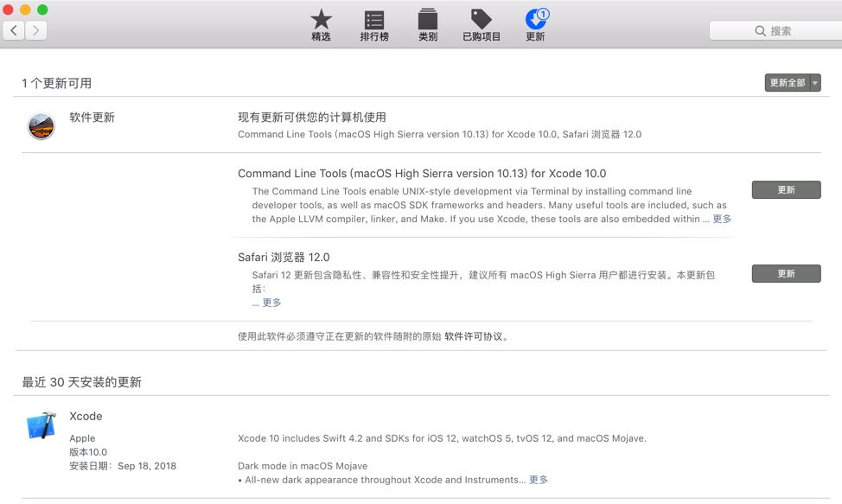Click the 安装日期 Sep 18, 2018 text
This screenshot has height=504, width=842.
[123, 466]
